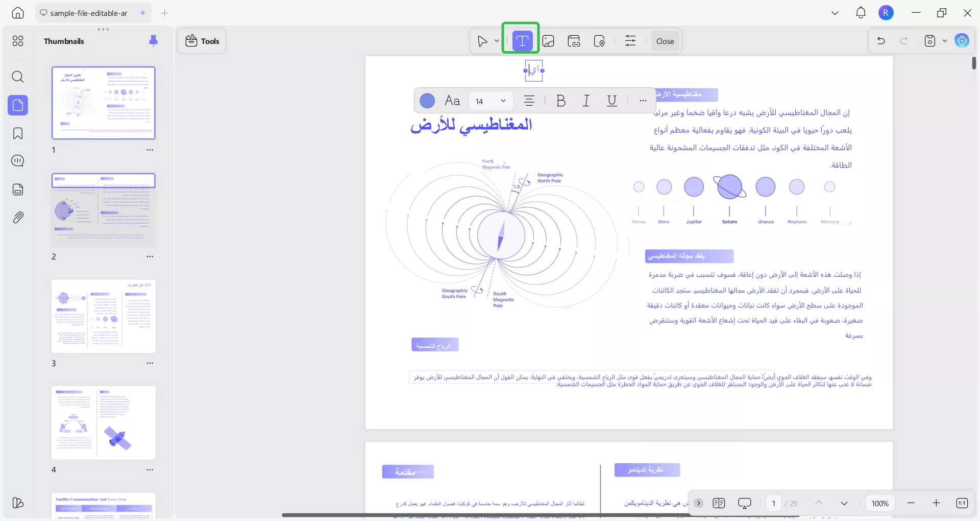Switch to the Link editing tool

(574, 41)
